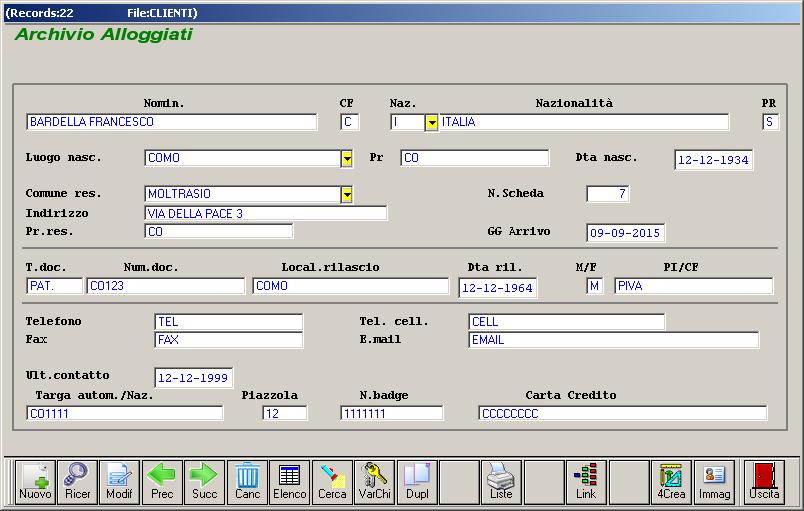Click the Tel. cell. field CELL
The height and width of the screenshot is (511, 804).
567,321
